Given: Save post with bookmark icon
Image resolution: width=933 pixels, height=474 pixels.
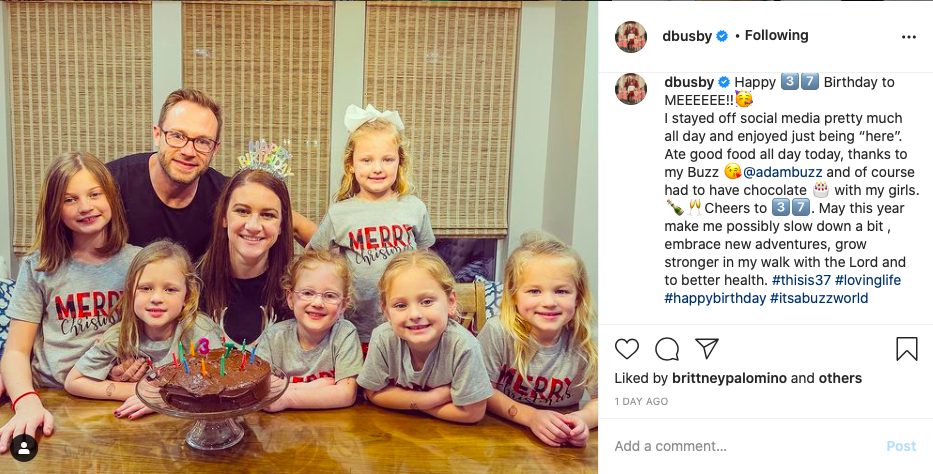Looking at the screenshot, I should [x=907, y=349].
